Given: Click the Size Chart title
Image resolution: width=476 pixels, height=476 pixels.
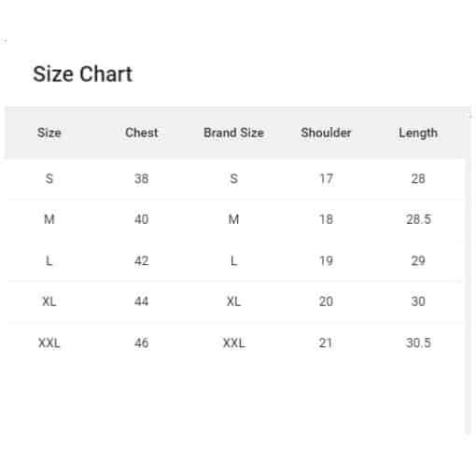Looking at the screenshot, I should click(x=83, y=75).
